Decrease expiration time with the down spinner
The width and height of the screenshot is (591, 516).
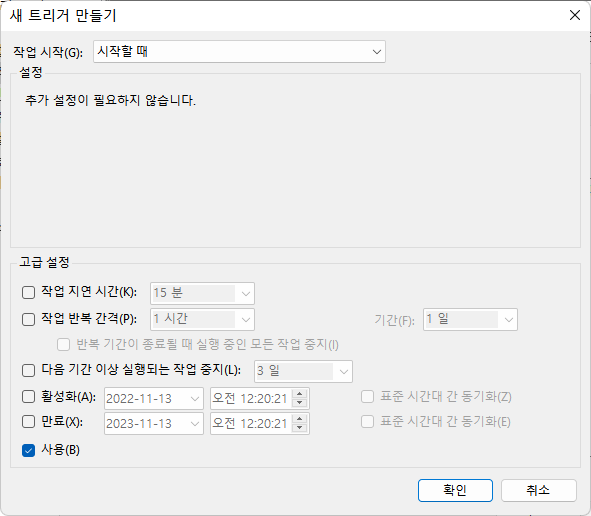(300, 428)
